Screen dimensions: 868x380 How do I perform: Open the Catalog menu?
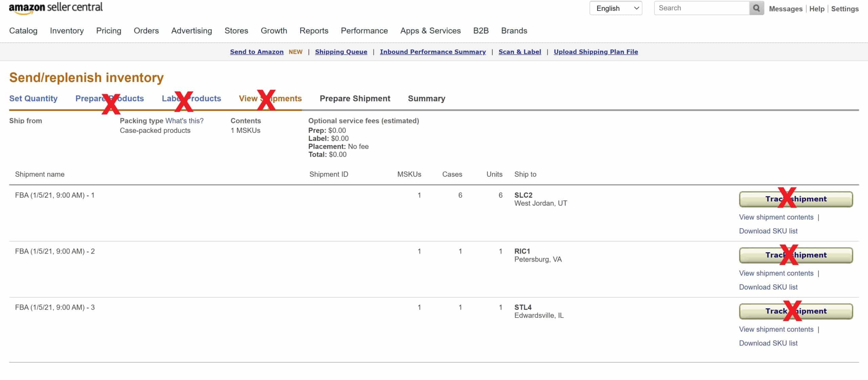coord(23,31)
